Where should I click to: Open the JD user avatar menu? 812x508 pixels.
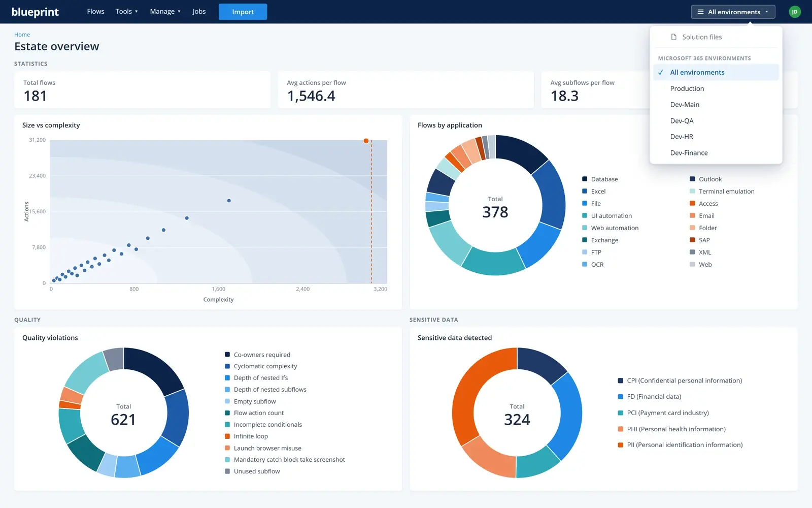(795, 12)
